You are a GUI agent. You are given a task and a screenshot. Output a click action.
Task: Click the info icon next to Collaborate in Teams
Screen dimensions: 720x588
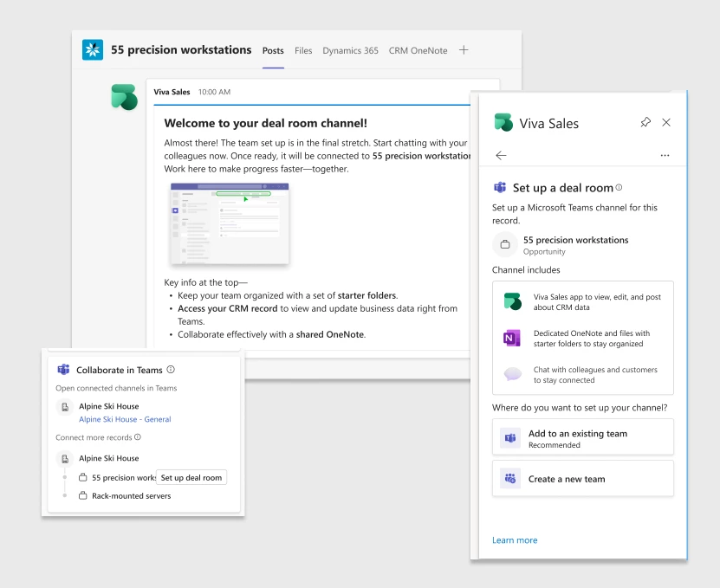coord(171,370)
